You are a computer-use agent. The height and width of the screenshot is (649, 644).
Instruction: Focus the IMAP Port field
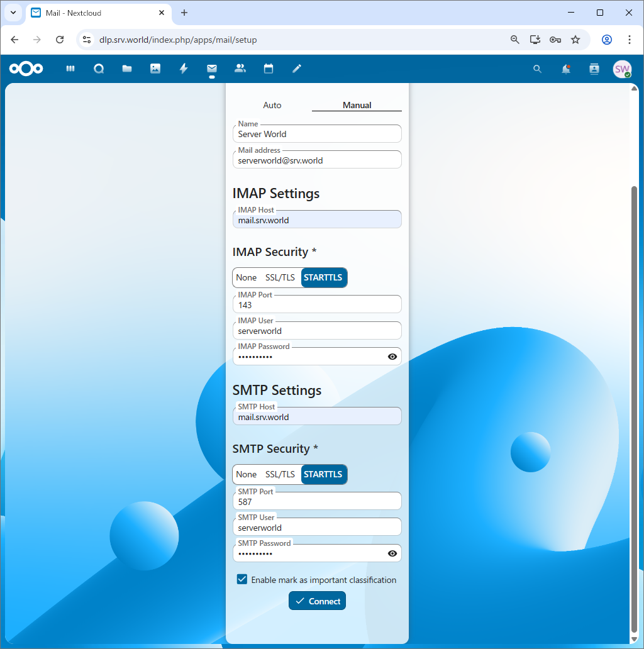[x=317, y=304]
